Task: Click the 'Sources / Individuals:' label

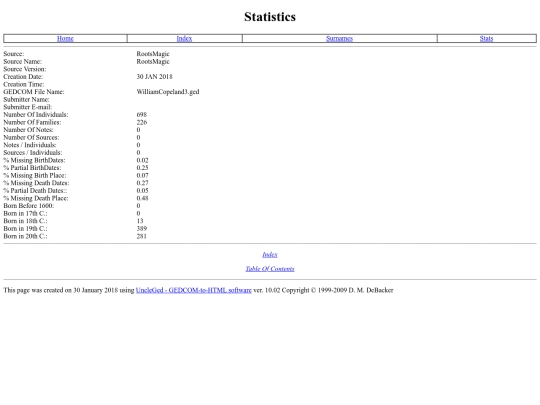Action: (x=33, y=152)
